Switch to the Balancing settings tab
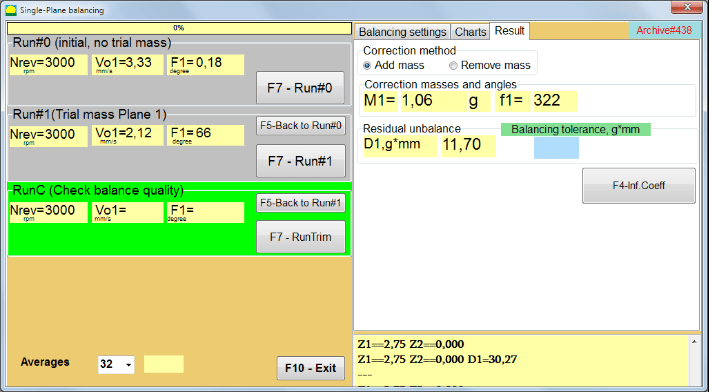Image resolution: width=709 pixels, height=392 pixels. coord(402,32)
